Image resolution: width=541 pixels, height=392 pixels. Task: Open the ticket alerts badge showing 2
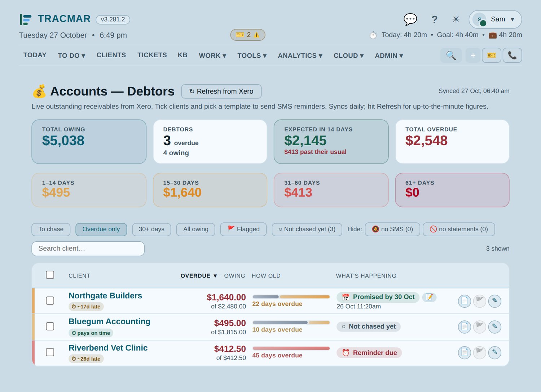pyautogui.click(x=248, y=35)
